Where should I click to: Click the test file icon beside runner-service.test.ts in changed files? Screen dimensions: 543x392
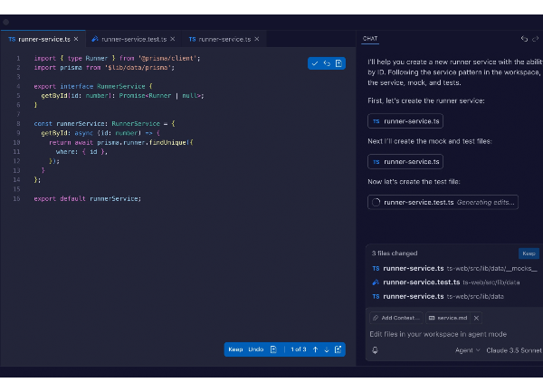(x=376, y=282)
